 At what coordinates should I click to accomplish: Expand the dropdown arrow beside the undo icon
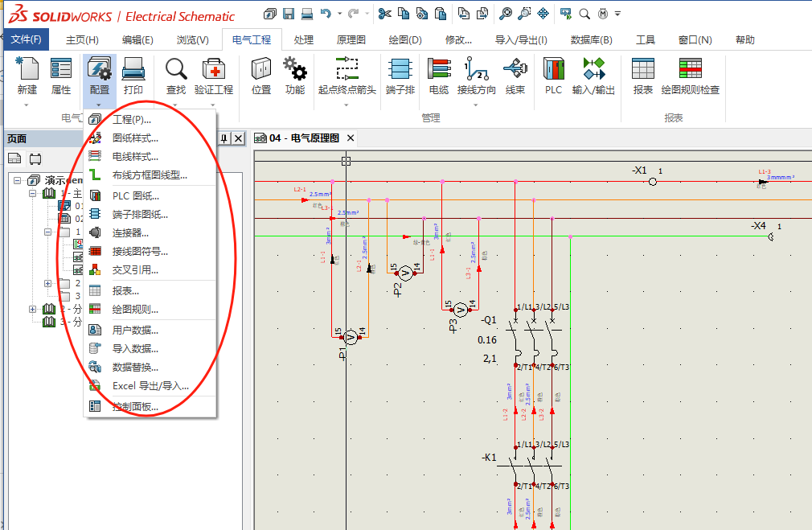point(339,14)
